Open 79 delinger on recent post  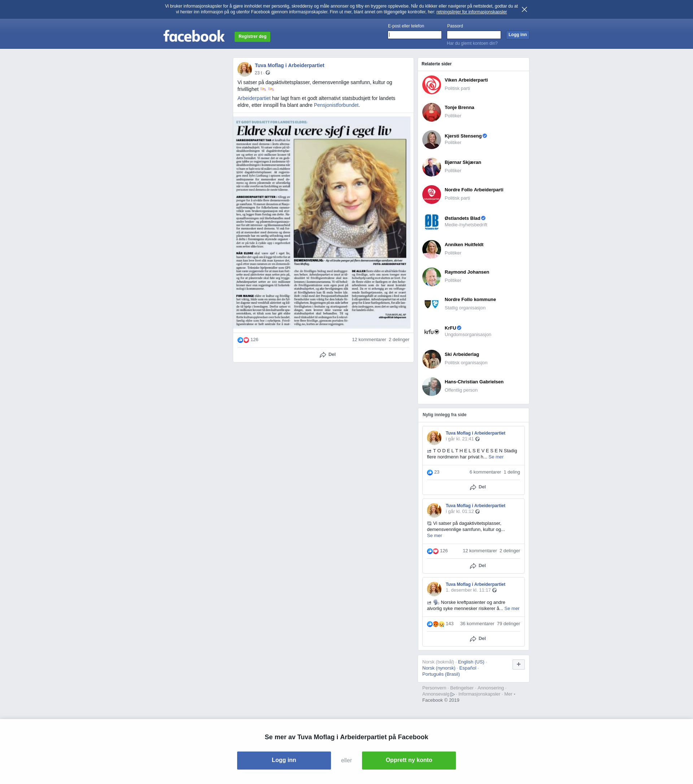point(509,624)
